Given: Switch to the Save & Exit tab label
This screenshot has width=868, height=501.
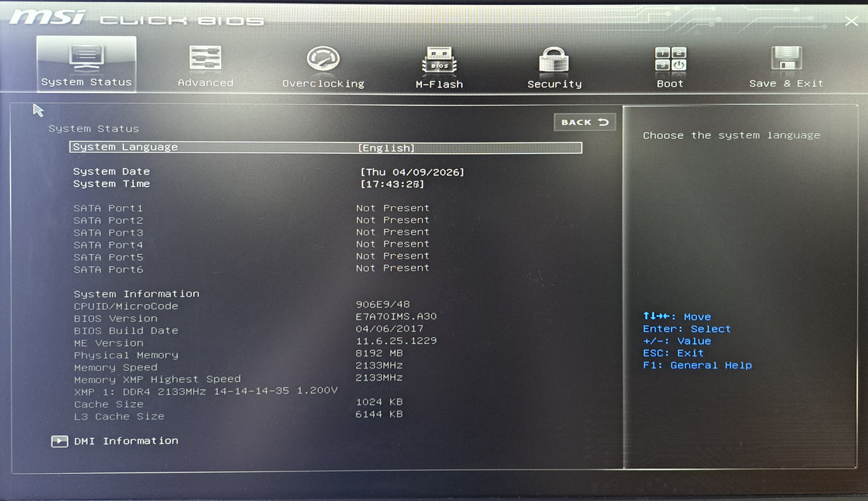Looking at the screenshot, I should point(786,84).
